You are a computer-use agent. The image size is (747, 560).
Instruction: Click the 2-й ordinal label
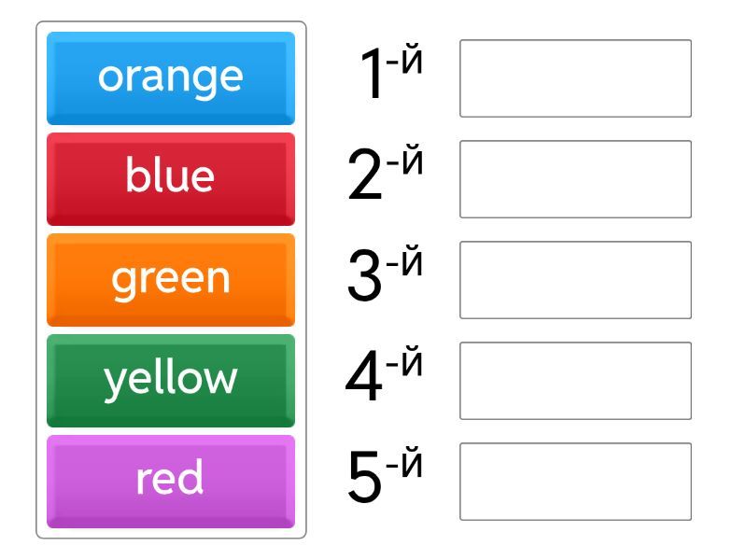click(x=385, y=175)
